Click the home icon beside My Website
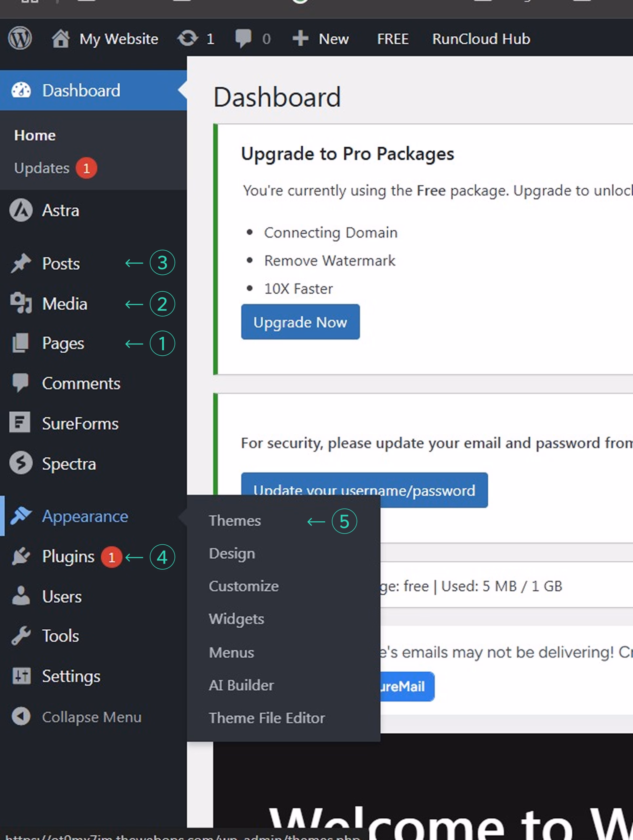633x840 pixels. (61, 39)
